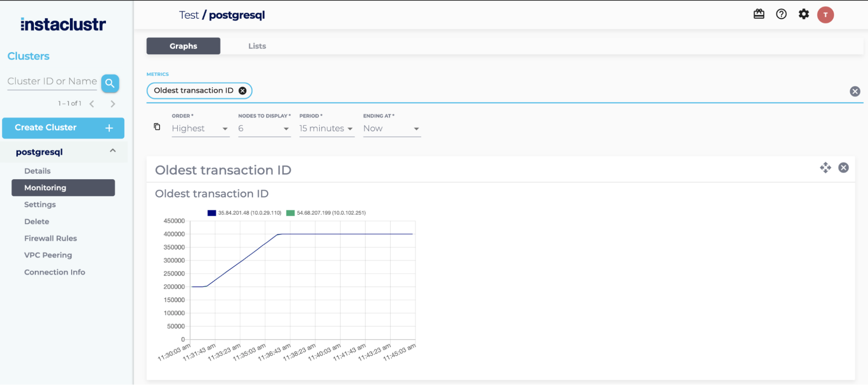Switch to the Lists tab
The image size is (868, 385).
tap(257, 46)
